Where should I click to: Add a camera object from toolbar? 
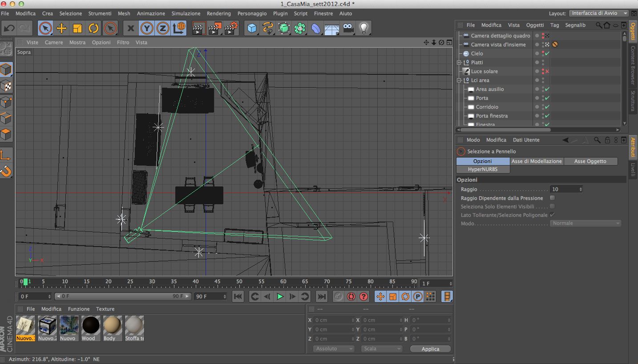pyautogui.click(x=348, y=28)
